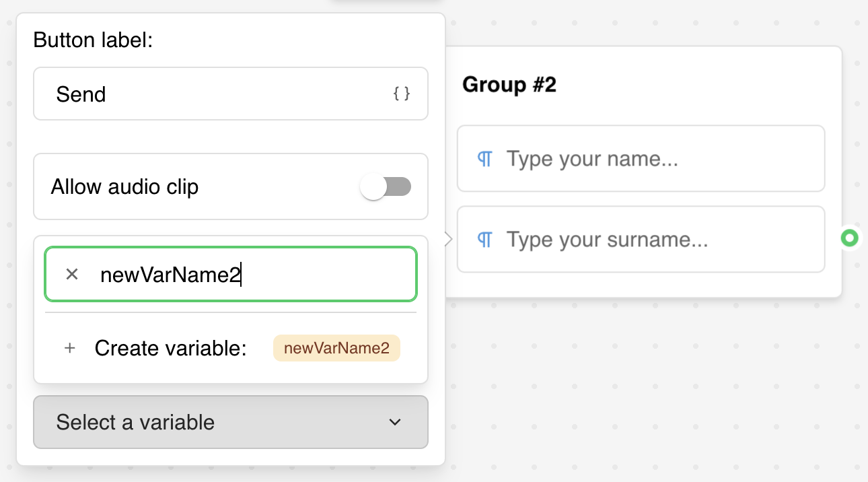Click the chevron on Select a variable
The width and height of the screenshot is (868, 482).
tap(395, 422)
